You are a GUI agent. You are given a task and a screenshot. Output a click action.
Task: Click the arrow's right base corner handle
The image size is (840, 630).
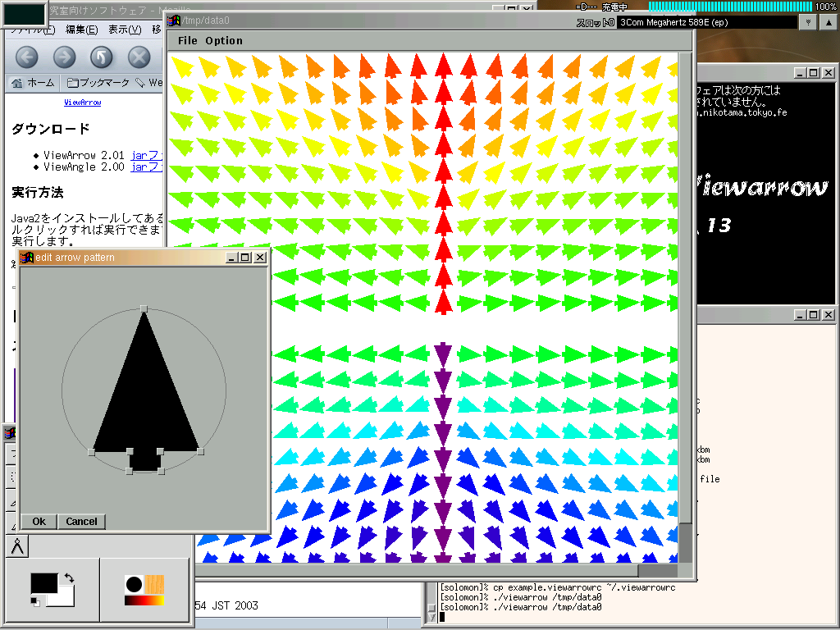[200, 452]
